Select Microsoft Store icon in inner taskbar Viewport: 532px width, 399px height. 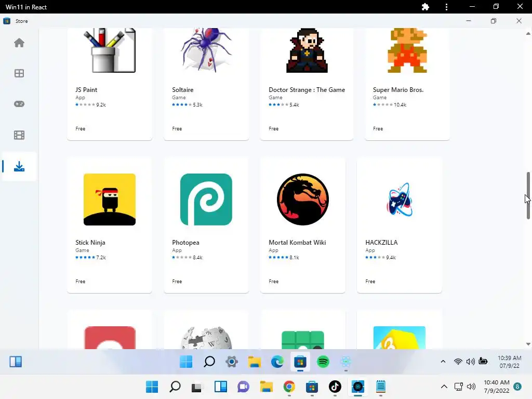(300, 362)
